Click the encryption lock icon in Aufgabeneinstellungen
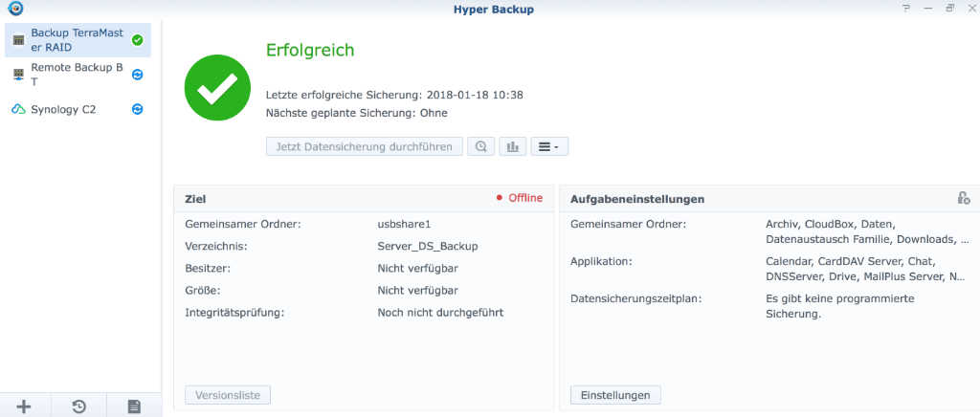 coord(963,198)
